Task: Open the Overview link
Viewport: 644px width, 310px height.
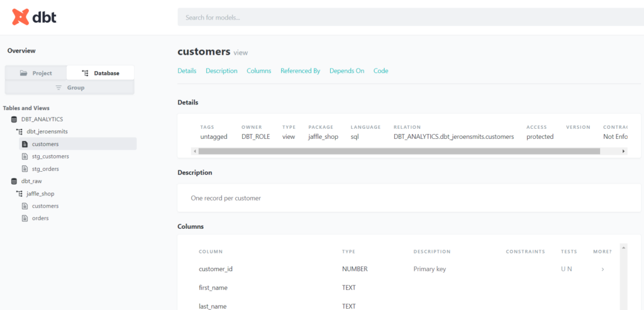Action: click(21, 51)
